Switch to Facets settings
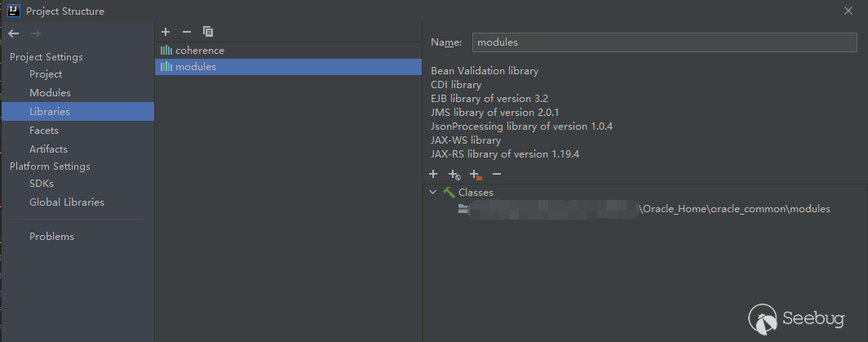Screen dimensions: 868x342 point(44,131)
